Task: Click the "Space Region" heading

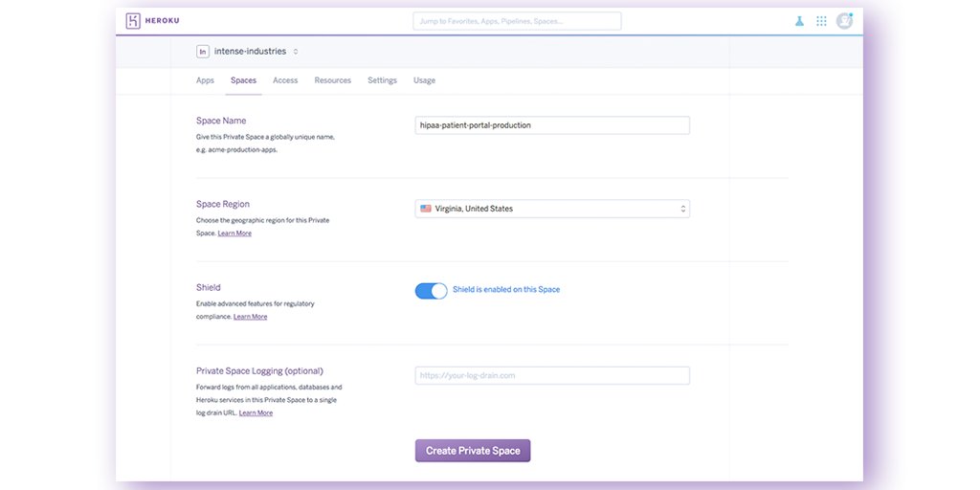Action: coord(223,205)
